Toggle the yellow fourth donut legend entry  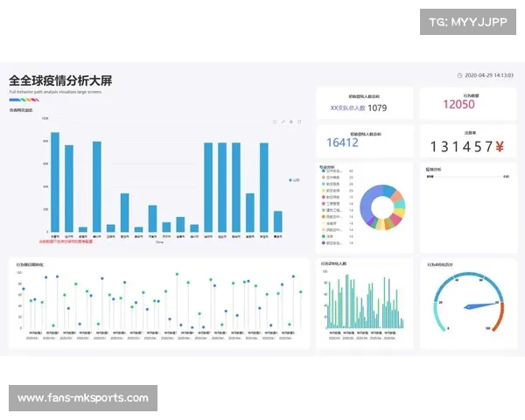324,191
